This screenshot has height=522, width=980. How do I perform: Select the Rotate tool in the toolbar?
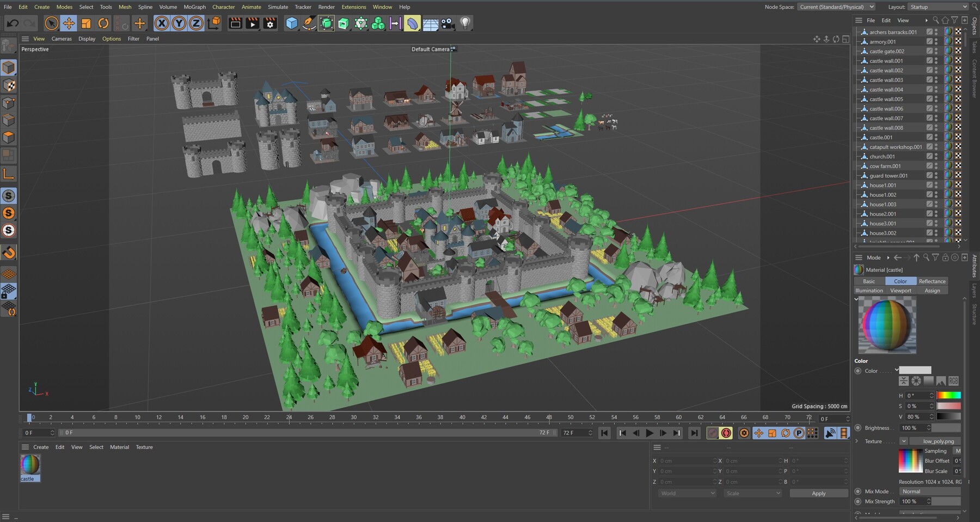tap(103, 23)
